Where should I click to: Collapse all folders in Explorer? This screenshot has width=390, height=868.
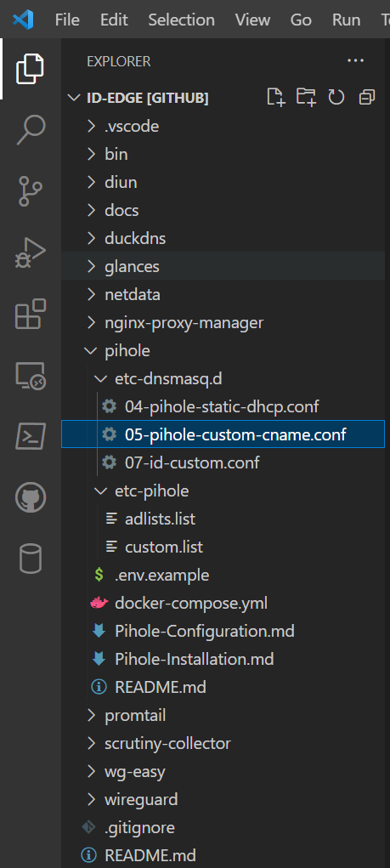pyautogui.click(x=367, y=98)
